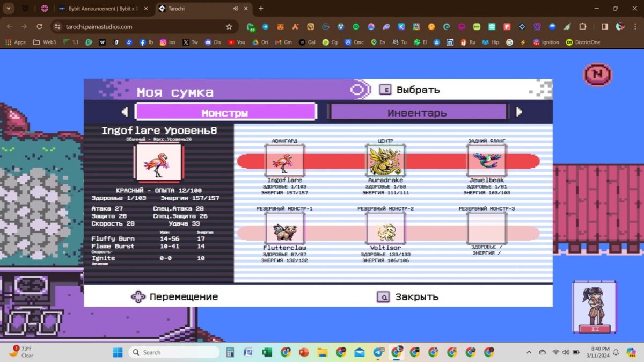Click the player character card bottom right
644x362 pixels.
pyautogui.click(x=595, y=307)
